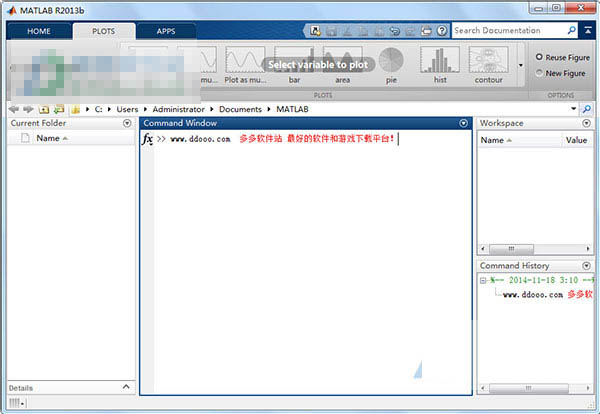Viewport: 600px width, 414px height.
Task: Click the C: drive path segment
Action: (x=98, y=109)
